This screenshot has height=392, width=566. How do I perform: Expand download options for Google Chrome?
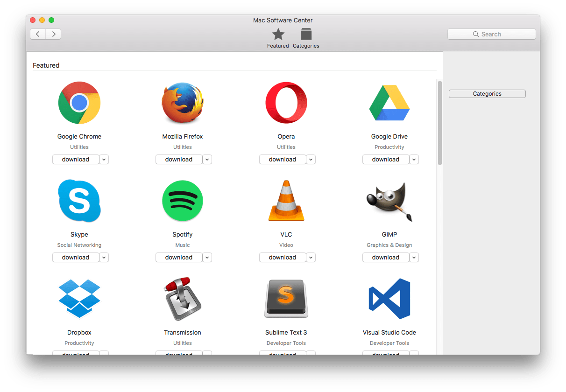[x=104, y=159]
